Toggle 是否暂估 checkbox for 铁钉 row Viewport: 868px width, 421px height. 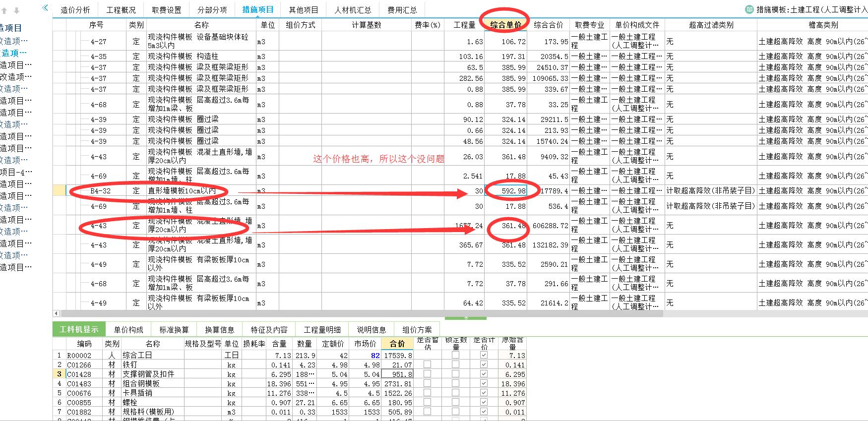click(427, 364)
